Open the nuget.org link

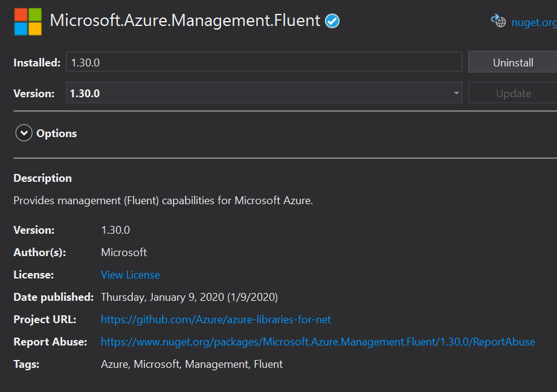[x=533, y=22]
